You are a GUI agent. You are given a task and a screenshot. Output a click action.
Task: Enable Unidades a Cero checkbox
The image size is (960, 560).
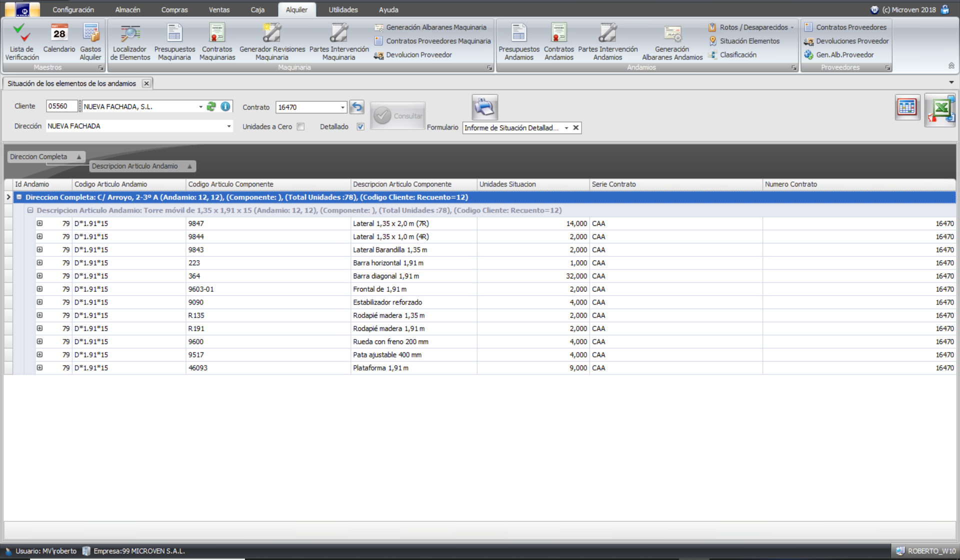click(300, 127)
